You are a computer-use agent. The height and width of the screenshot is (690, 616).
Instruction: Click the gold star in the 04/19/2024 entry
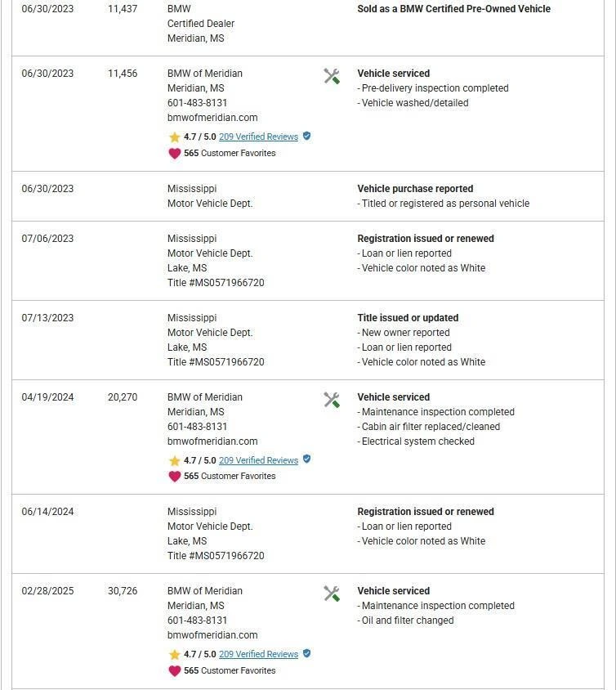[174, 461]
